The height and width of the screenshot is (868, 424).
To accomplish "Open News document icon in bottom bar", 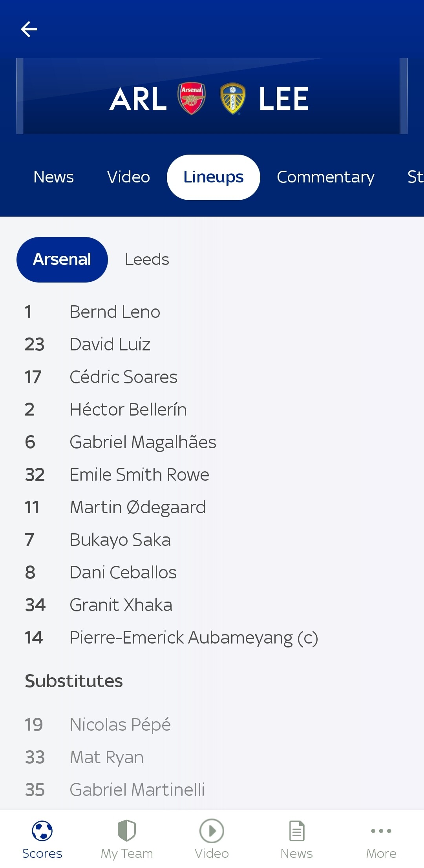I will coord(296,831).
